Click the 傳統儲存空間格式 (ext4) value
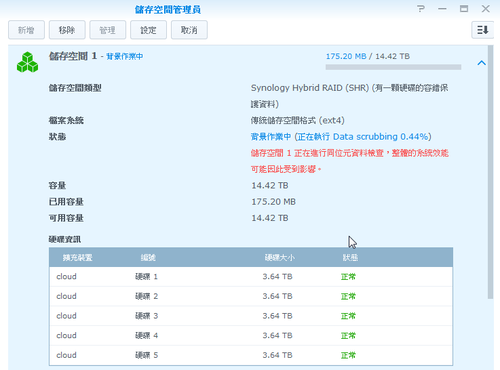The width and height of the screenshot is (500, 370). (x=298, y=120)
